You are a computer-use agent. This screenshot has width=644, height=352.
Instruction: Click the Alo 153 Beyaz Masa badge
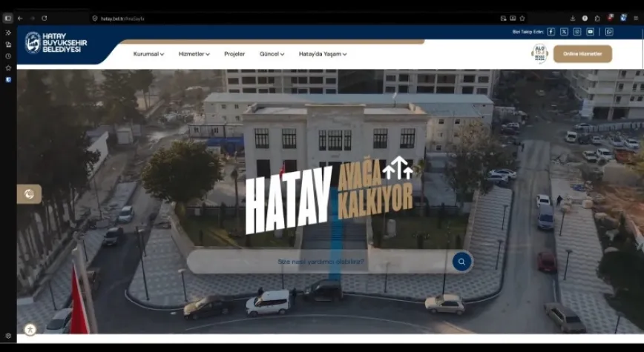click(539, 54)
